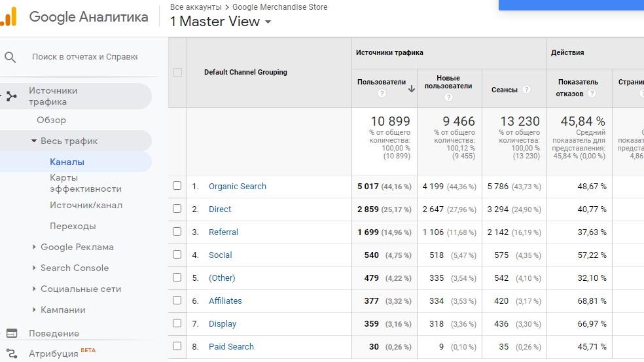
Task: Open the Display channel link
Action: 223,324
